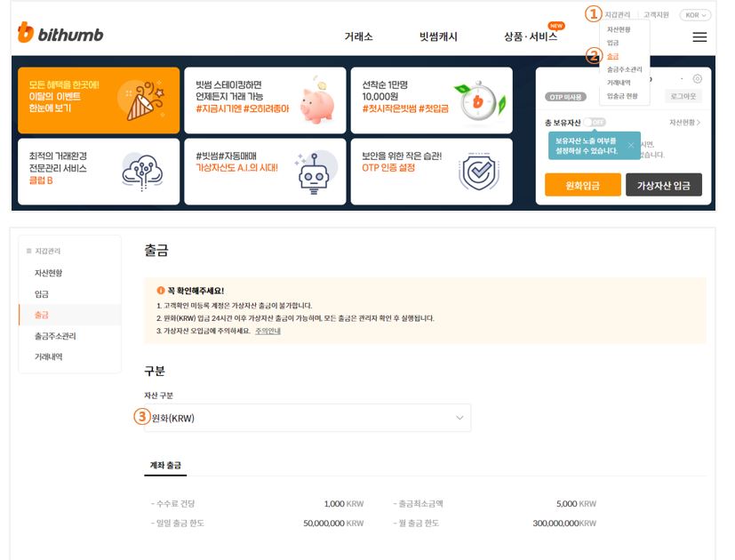Open the 선착순 1만명 10,000원 banner card

click(431, 100)
